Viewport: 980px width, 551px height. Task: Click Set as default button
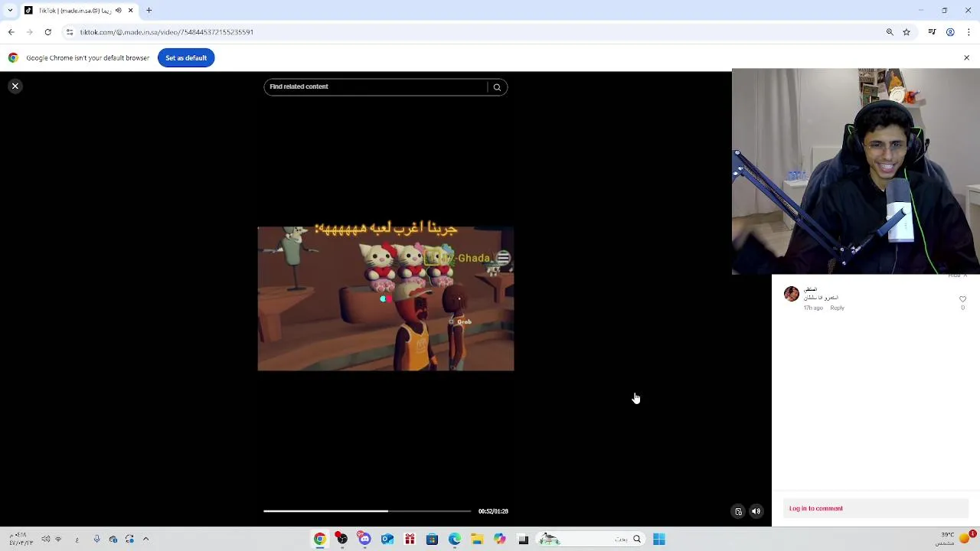[186, 58]
